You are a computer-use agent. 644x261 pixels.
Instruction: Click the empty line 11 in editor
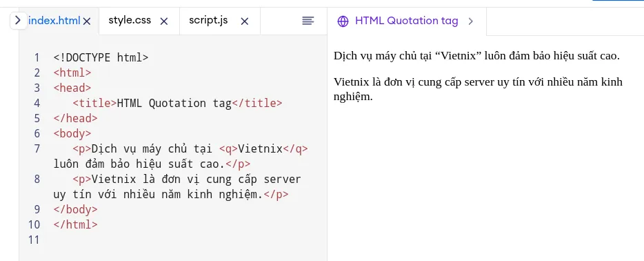pyautogui.click(x=189, y=240)
